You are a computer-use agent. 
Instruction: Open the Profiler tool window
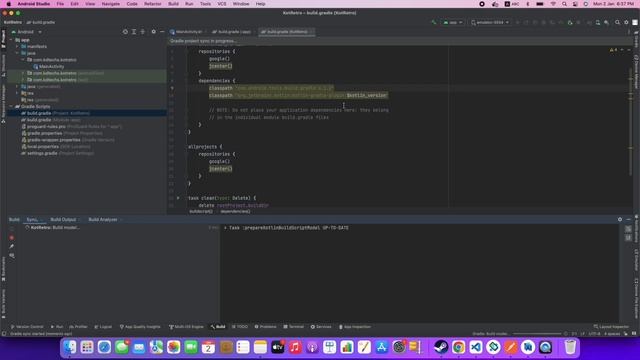78,327
